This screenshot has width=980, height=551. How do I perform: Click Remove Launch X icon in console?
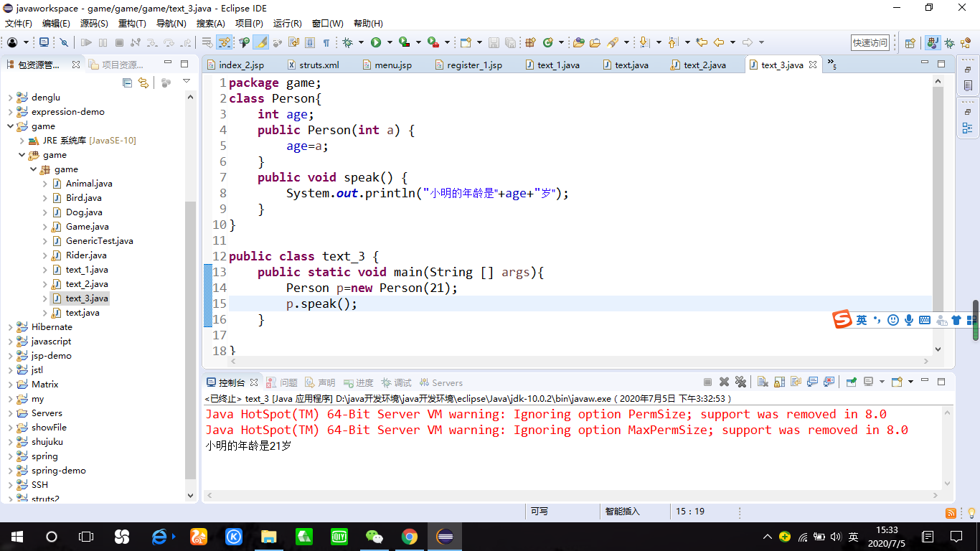(x=724, y=382)
